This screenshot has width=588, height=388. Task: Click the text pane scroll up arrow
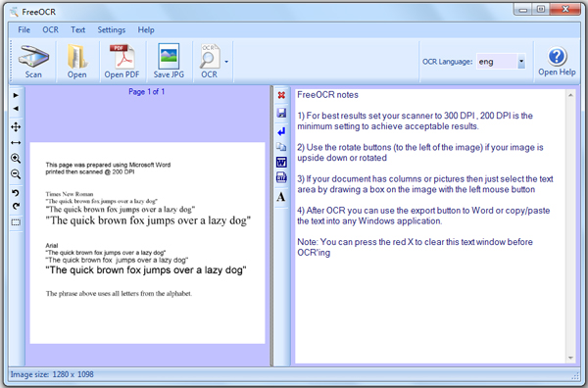coord(570,95)
